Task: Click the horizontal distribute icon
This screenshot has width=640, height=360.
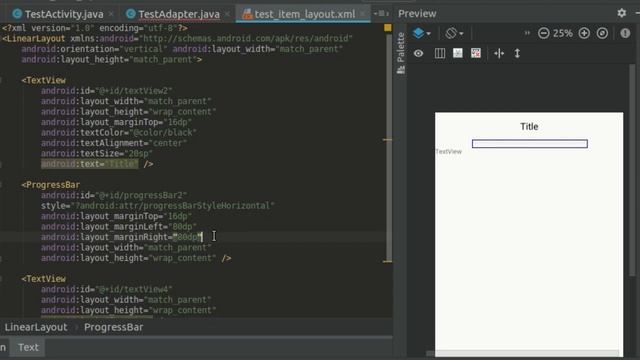Action: coord(499,53)
